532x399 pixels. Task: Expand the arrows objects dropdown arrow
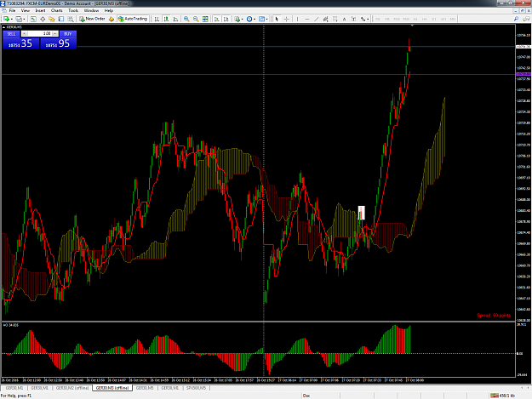pos(368,20)
